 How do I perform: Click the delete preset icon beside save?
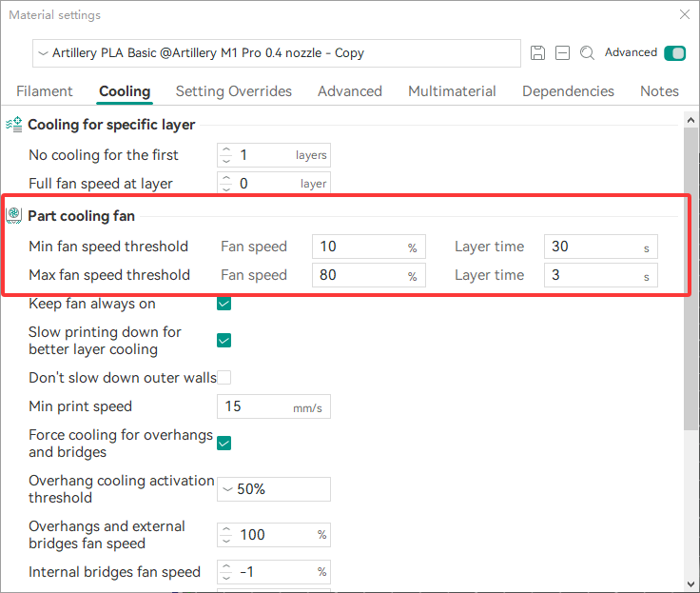[563, 53]
